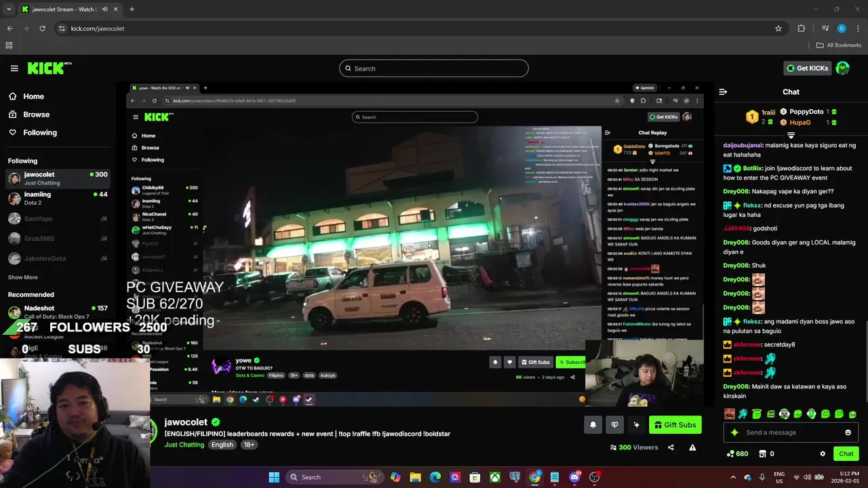Expand the chat leaderboard pull-down handle
The width and height of the screenshot is (868, 488).
791,136
